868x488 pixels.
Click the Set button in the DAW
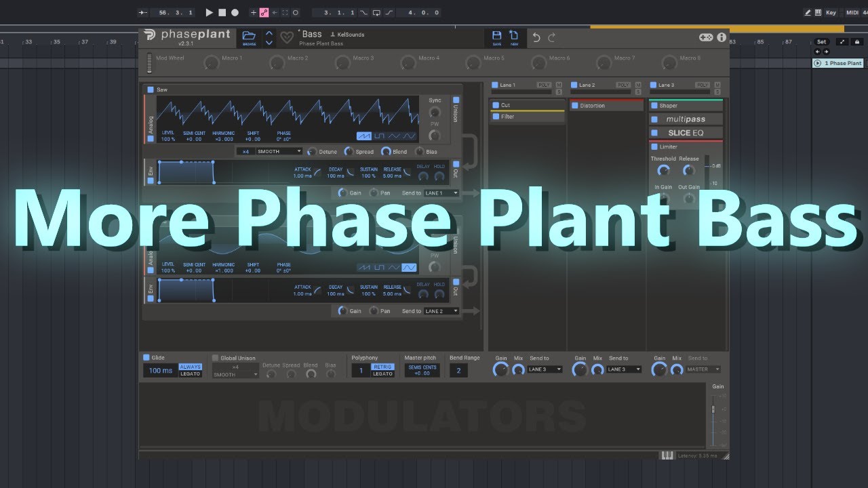coord(821,42)
